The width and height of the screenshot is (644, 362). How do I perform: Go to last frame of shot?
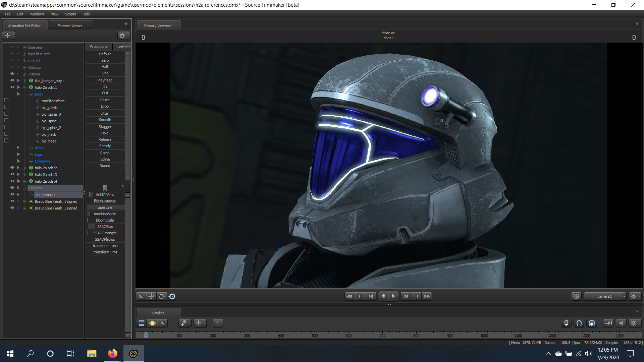pyautogui.click(x=406, y=296)
